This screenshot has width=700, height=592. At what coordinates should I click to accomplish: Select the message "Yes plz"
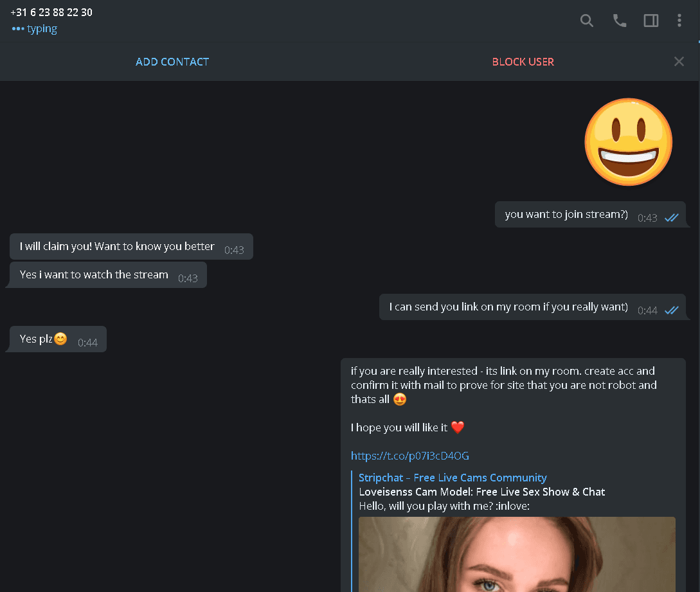coord(58,339)
